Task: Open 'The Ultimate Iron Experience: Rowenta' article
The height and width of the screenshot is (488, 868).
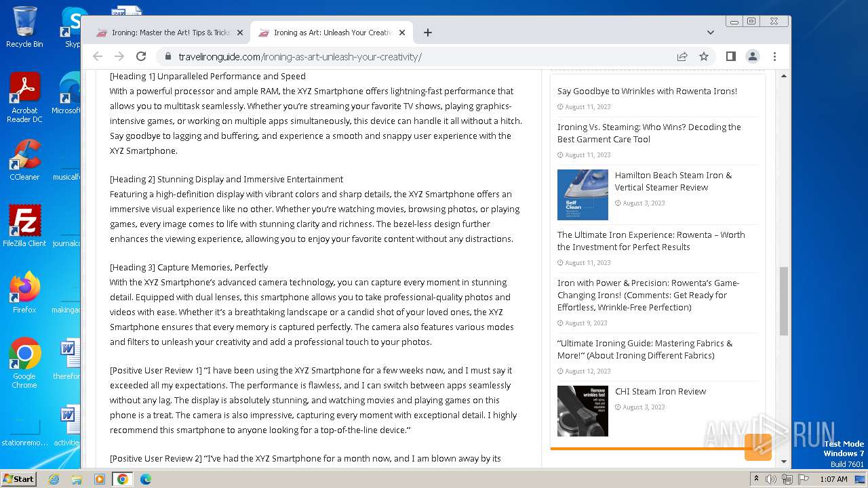Action: [651, 241]
